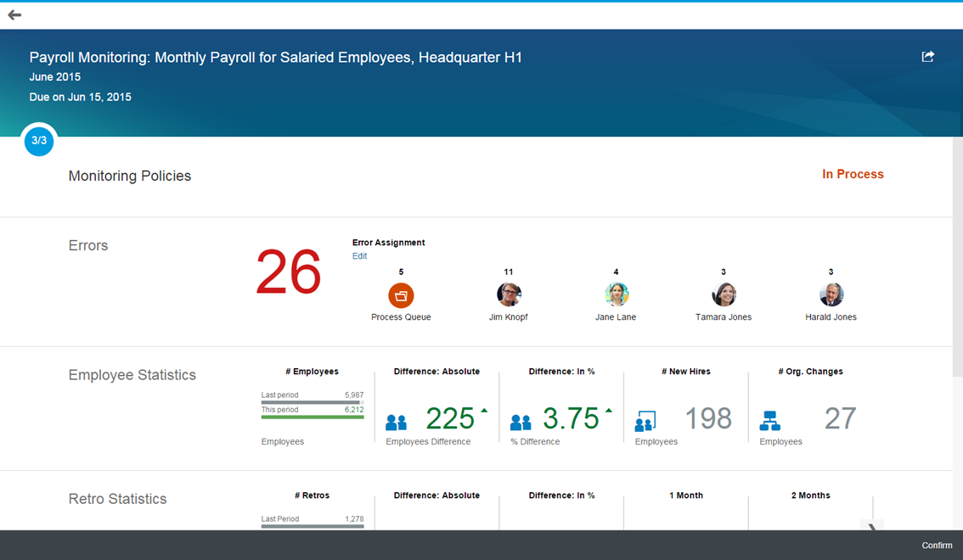963x560 pixels.
Task: Click the red 26 errors count
Action: click(289, 273)
